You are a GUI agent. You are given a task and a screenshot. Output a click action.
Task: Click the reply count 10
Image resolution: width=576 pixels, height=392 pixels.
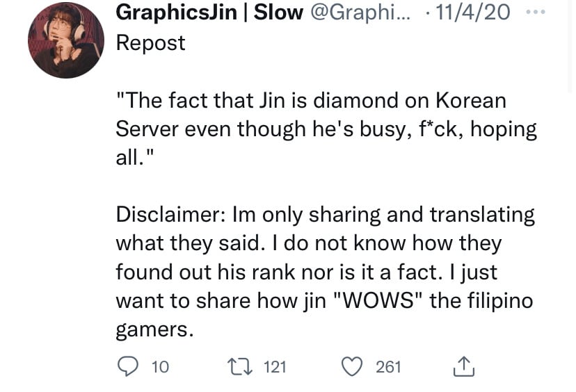pyautogui.click(x=160, y=367)
